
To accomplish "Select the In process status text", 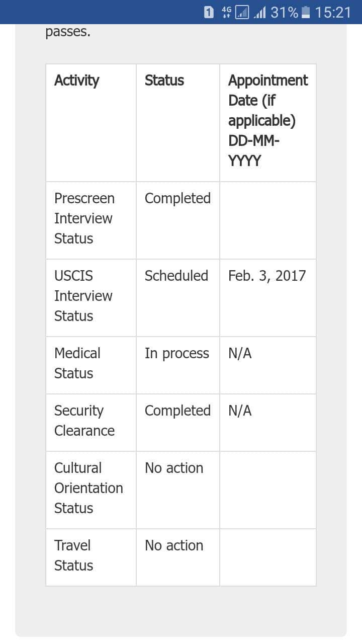I will 176,353.
